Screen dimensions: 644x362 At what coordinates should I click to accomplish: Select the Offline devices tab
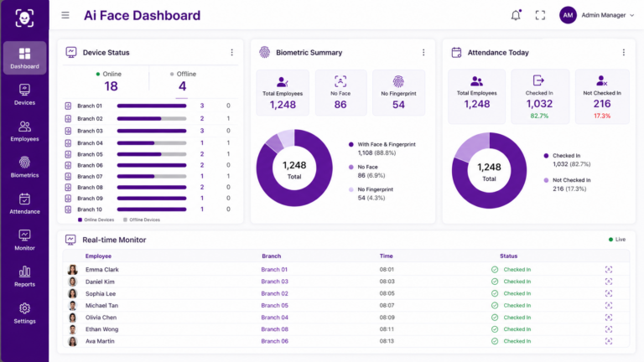tap(182, 80)
